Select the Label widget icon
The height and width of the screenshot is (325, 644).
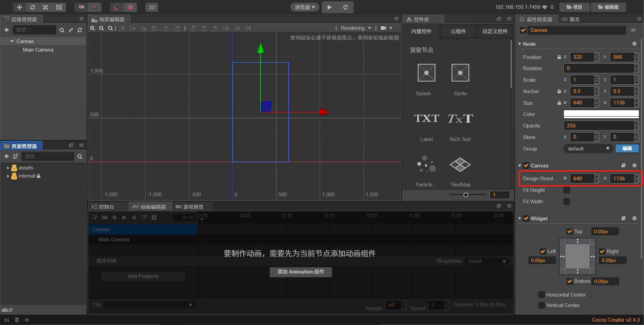pos(426,118)
